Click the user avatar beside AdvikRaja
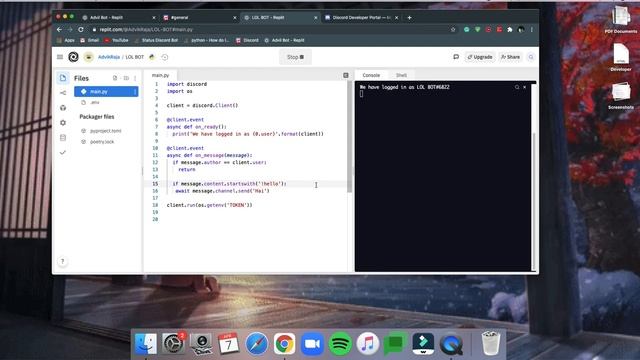640x360 pixels. [89, 57]
